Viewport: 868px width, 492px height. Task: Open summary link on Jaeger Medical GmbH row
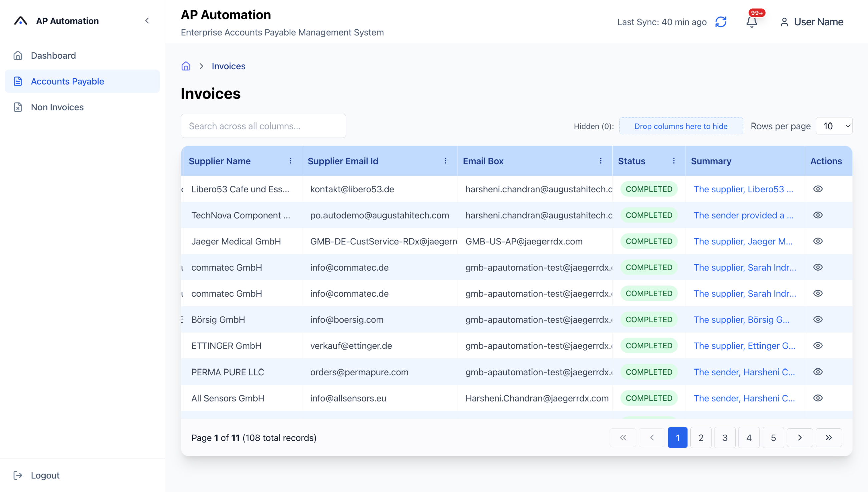743,241
